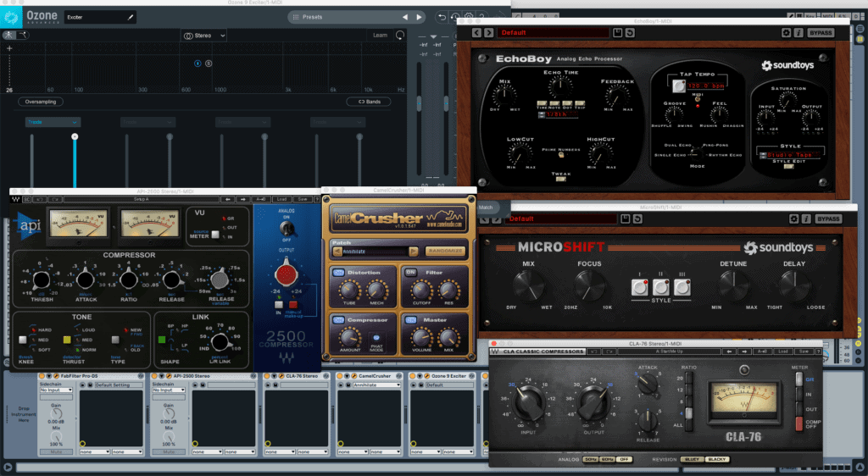Open EchoBoy Default preset name field
Image resolution: width=868 pixels, height=476 pixels.
(x=553, y=33)
